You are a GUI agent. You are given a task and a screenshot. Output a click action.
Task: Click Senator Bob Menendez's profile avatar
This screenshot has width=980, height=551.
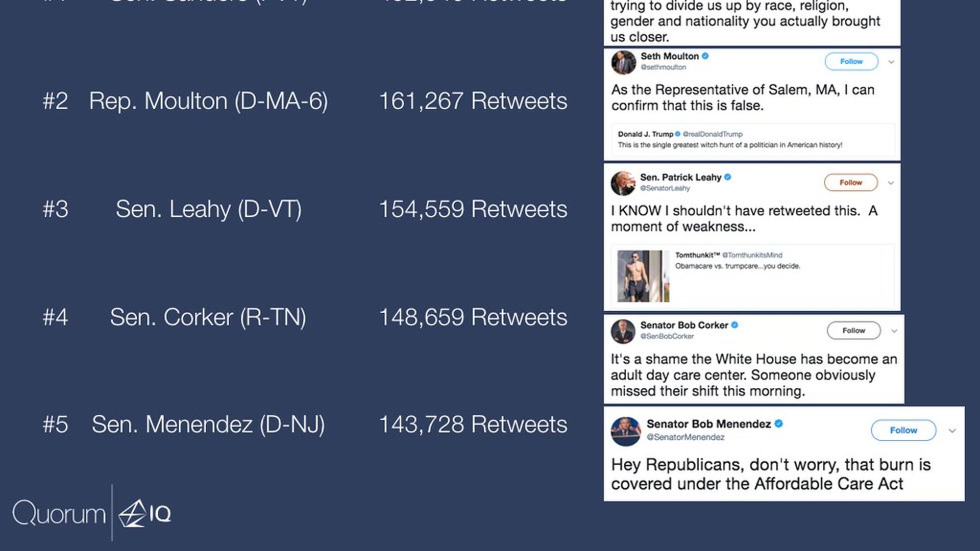tap(626, 431)
